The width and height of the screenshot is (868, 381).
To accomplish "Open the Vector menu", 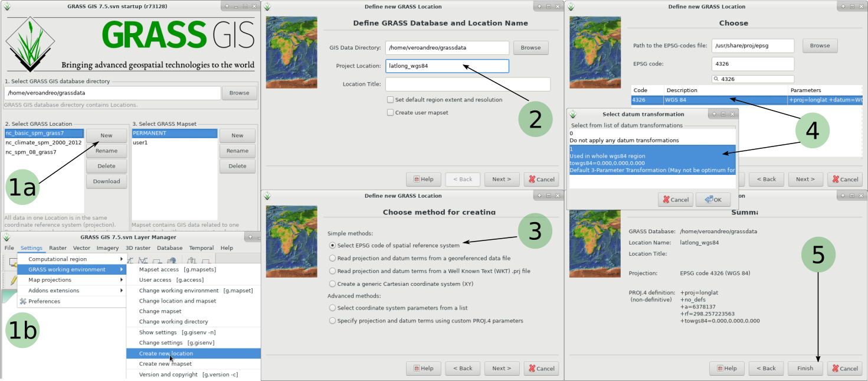I will pyautogui.click(x=81, y=248).
